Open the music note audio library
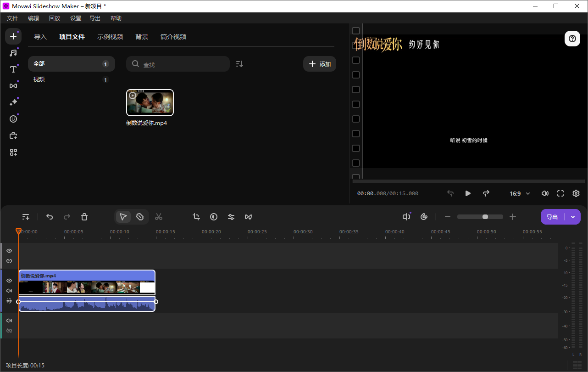The width and height of the screenshot is (588, 372). tap(13, 53)
